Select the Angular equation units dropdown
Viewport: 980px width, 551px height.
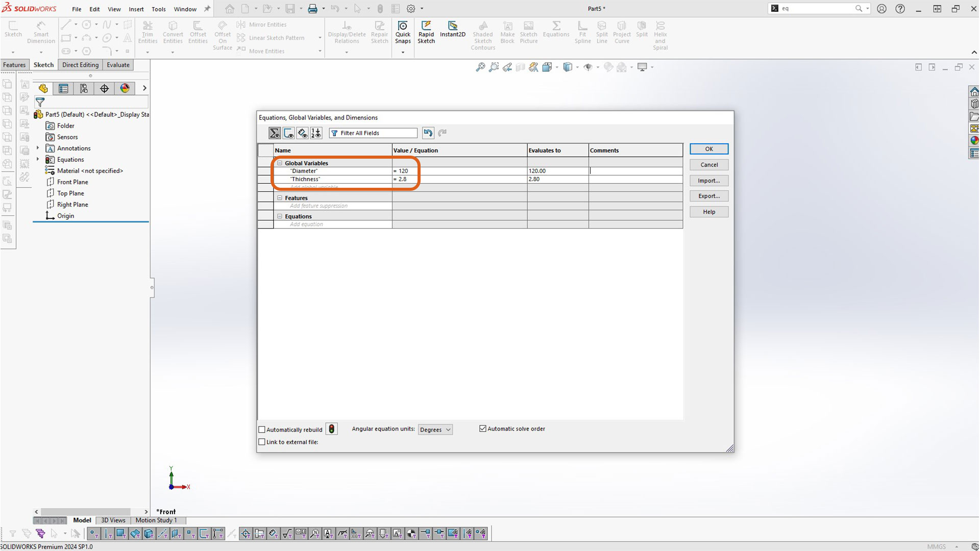pyautogui.click(x=433, y=429)
